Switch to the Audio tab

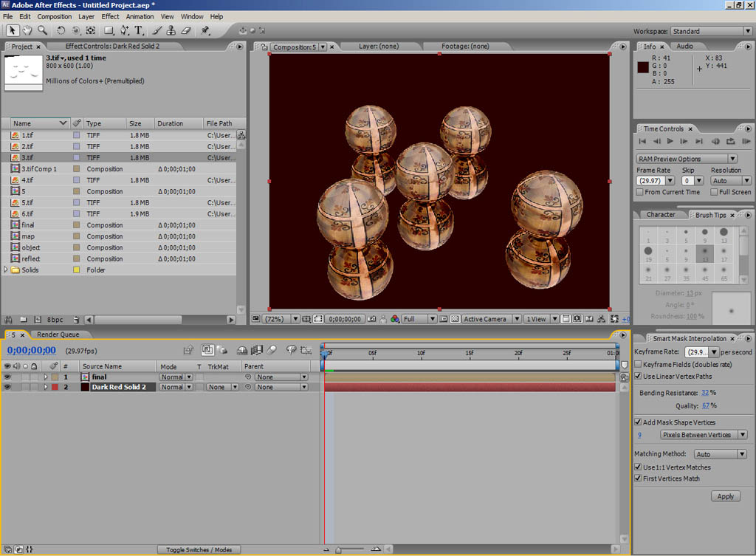click(684, 46)
